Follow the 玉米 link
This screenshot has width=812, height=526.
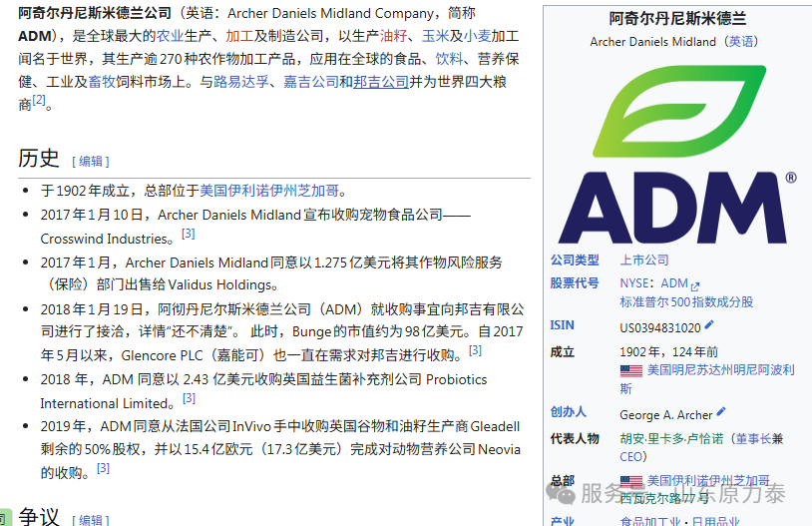(436, 36)
